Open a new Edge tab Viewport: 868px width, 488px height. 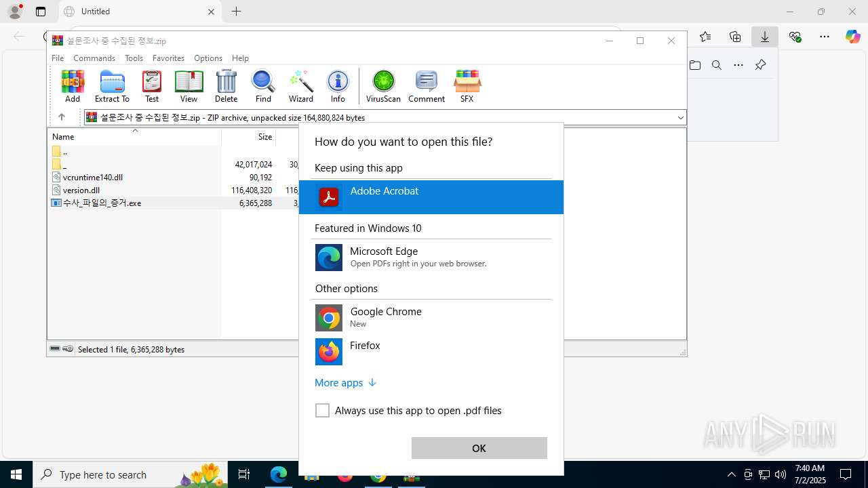236,12
